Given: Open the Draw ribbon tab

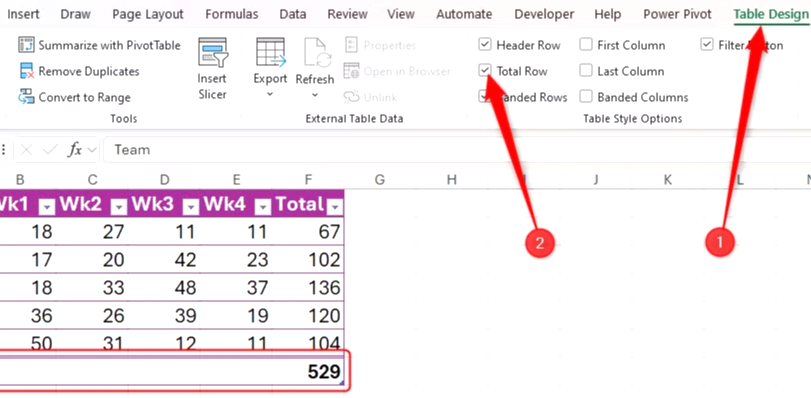Looking at the screenshot, I should point(76,14).
